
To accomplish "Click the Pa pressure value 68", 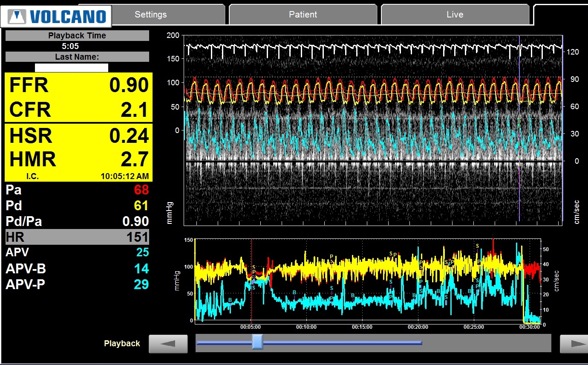I will tap(141, 190).
